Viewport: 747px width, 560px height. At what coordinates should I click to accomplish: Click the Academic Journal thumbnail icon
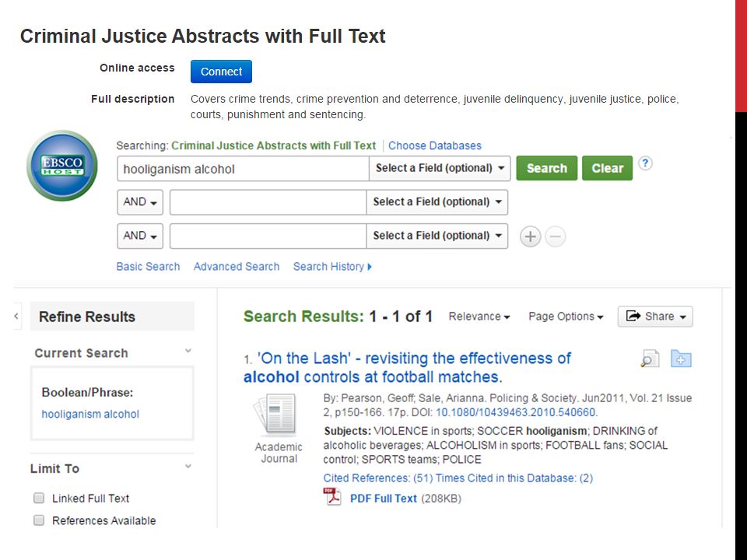pos(275,415)
